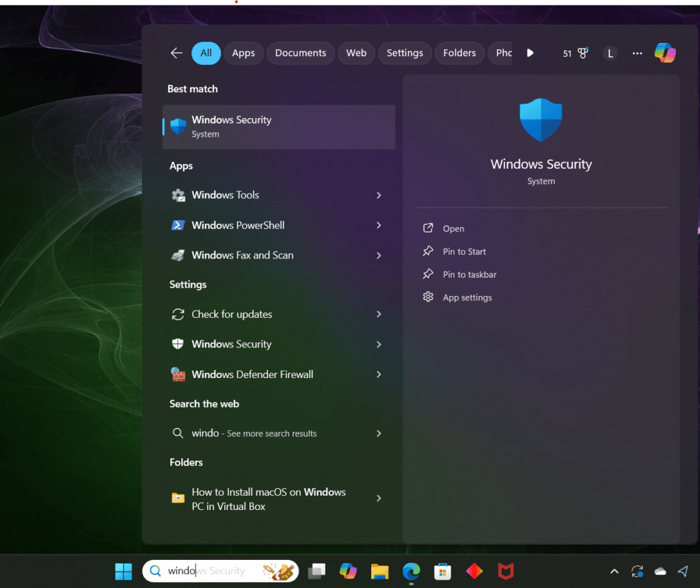Open File Explorer from the taskbar
The image size is (700, 588).
380,571
